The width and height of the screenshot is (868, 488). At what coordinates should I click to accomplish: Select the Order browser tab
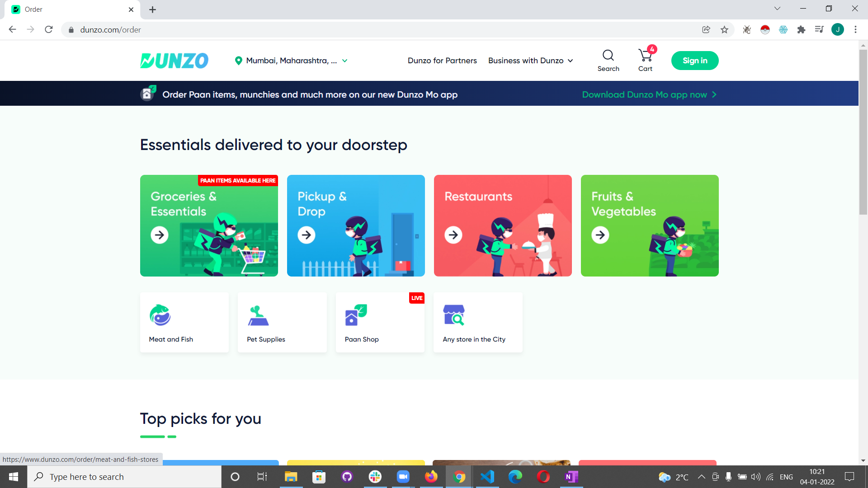(68, 9)
